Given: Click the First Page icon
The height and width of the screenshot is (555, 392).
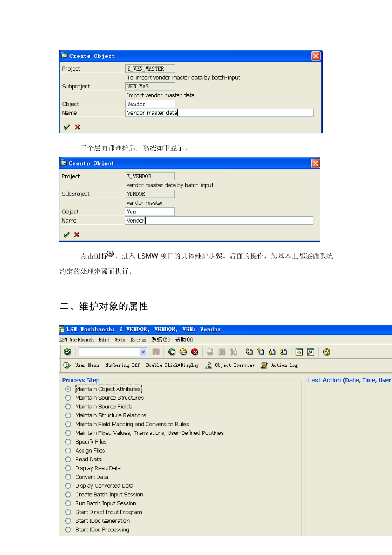Looking at the screenshot, I should click(249, 352).
